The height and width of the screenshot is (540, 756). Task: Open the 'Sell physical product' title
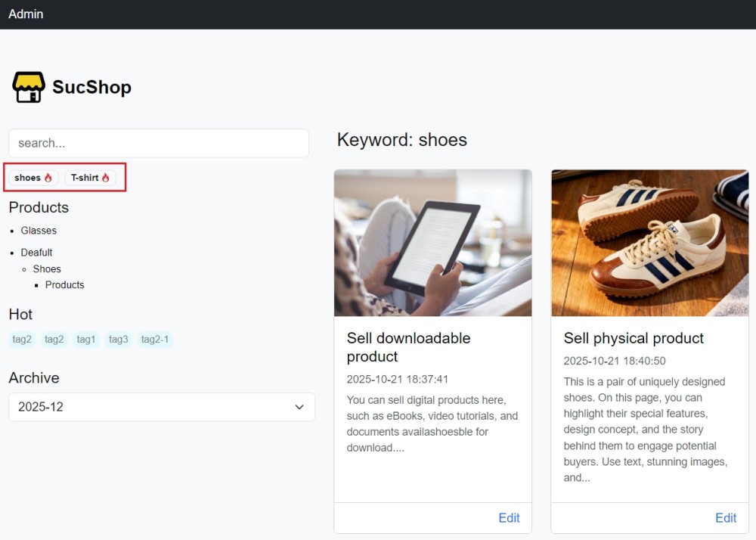634,338
